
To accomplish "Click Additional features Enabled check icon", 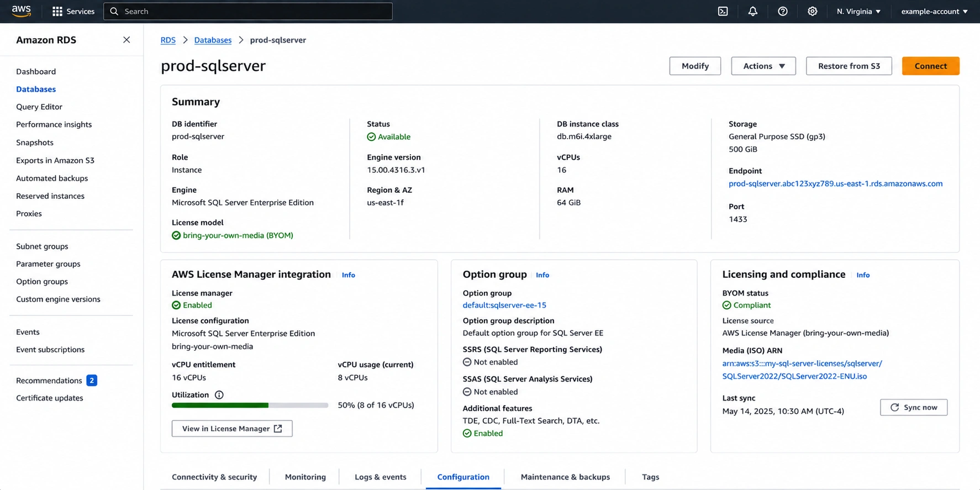I will coord(467,433).
